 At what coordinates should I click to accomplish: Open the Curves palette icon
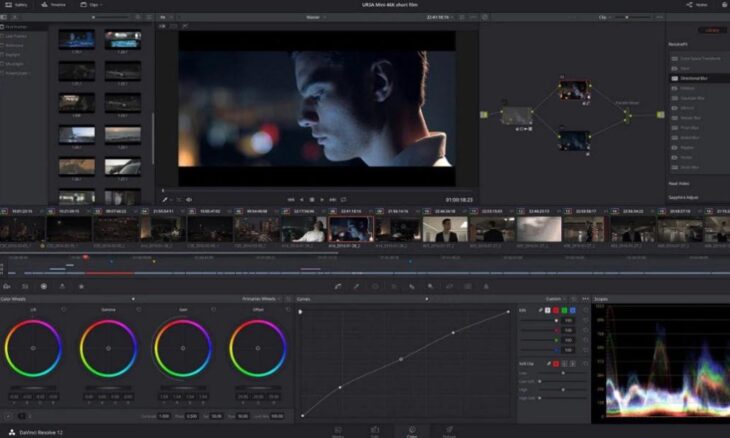coord(338,286)
